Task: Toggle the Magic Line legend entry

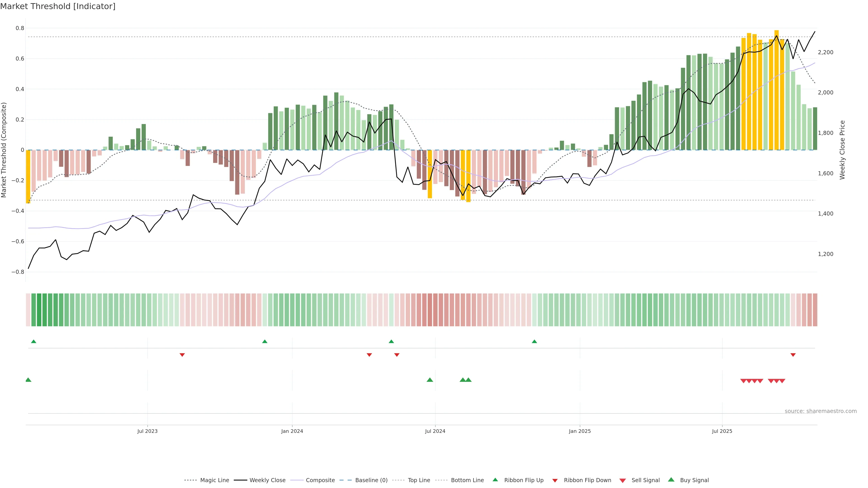Action: coord(214,480)
